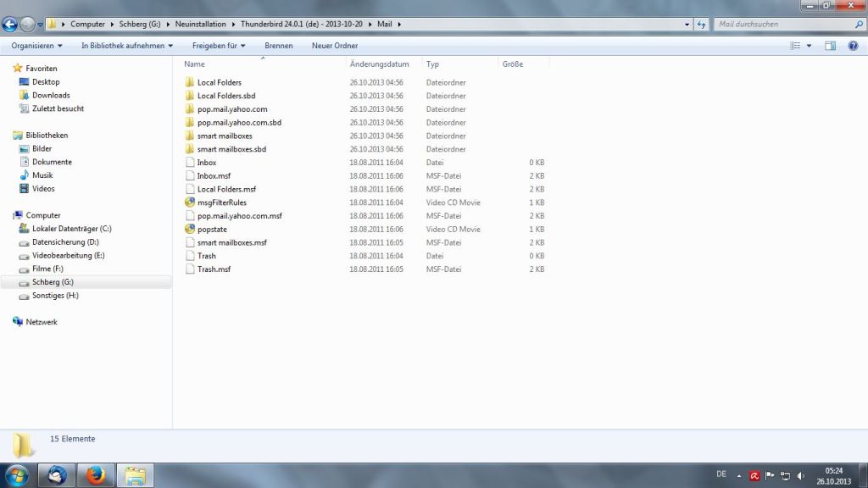Click the Mail durchsuchen search field

point(780,25)
